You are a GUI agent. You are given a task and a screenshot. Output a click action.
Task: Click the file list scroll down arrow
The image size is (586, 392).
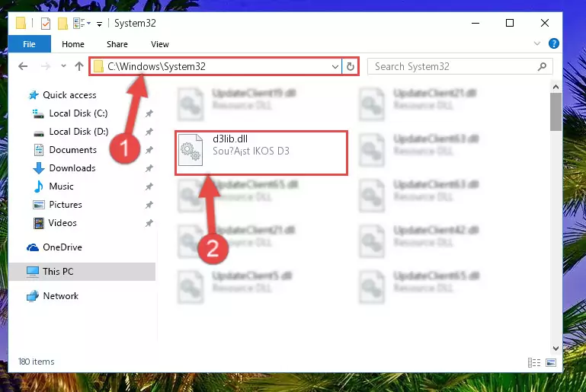tap(556, 349)
